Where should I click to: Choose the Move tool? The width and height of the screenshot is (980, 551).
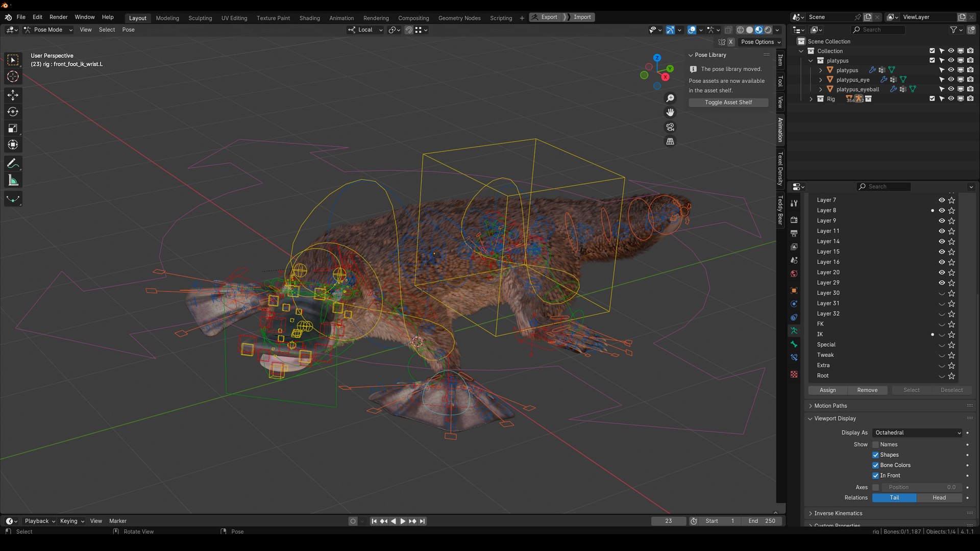(x=13, y=95)
